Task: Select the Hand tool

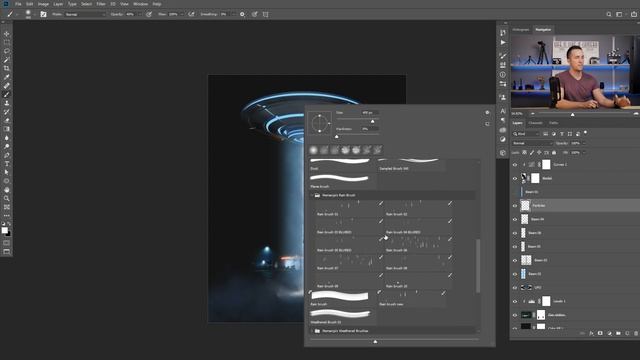Action: (x=7, y=190)
